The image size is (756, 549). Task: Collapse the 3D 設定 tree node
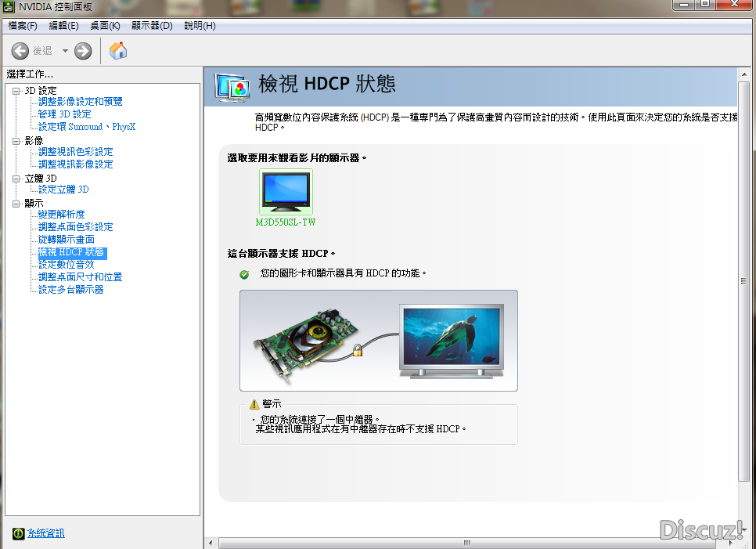16,91
